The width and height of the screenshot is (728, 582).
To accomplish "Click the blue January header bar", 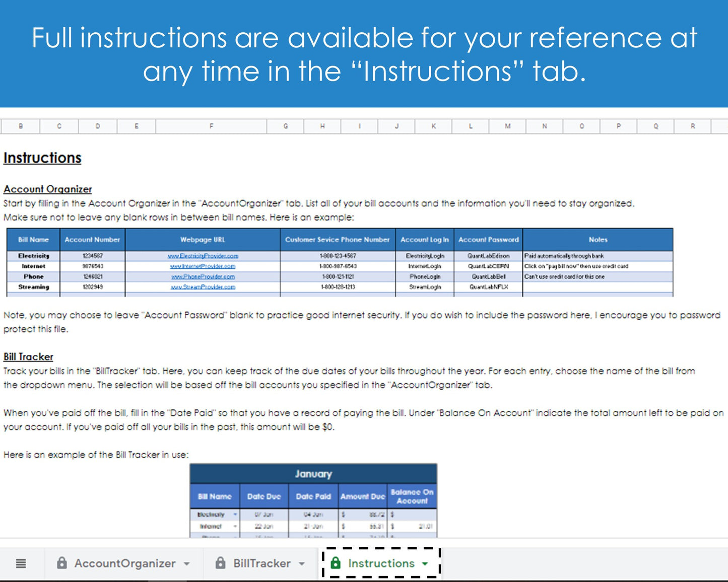I will click(x=313, y=474).
